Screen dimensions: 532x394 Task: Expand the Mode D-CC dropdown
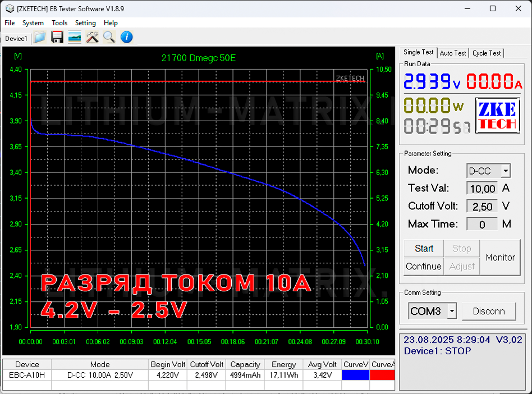[x=506, y=171]
